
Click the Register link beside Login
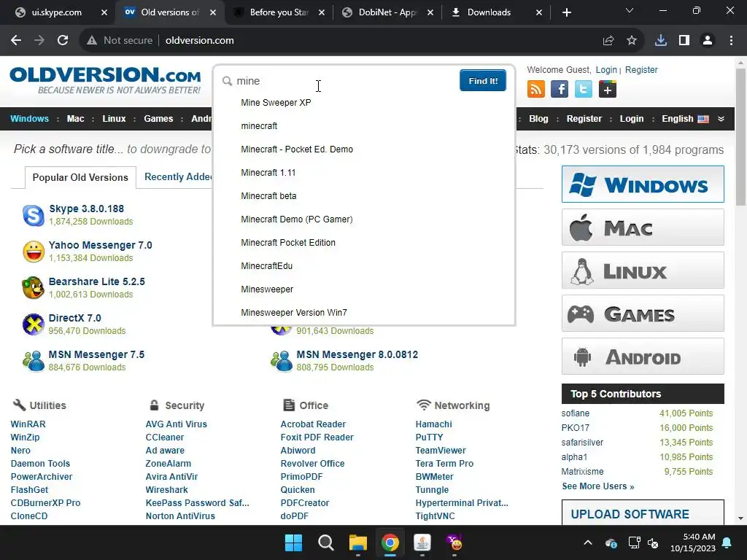pyautogui.click(x=641, y=70)
